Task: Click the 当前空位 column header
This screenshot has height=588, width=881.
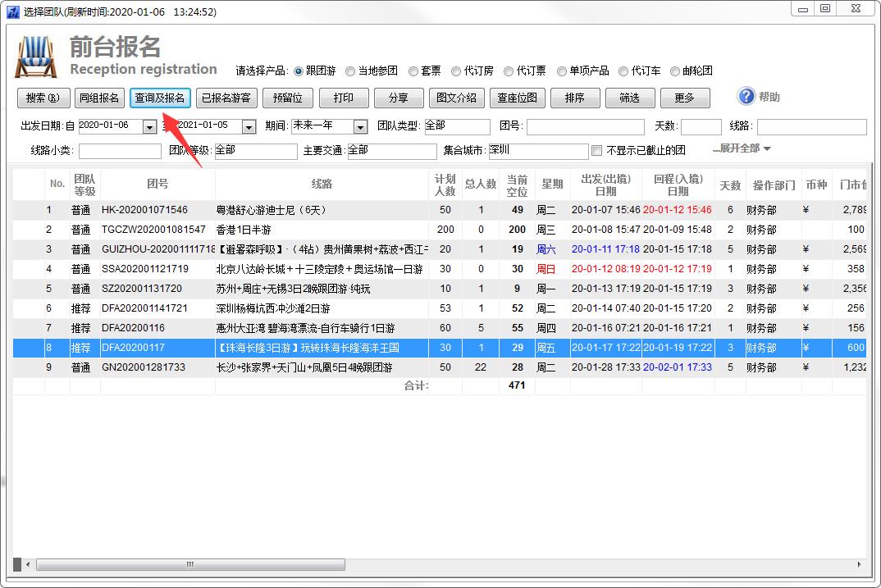Action: coord(517,185)
